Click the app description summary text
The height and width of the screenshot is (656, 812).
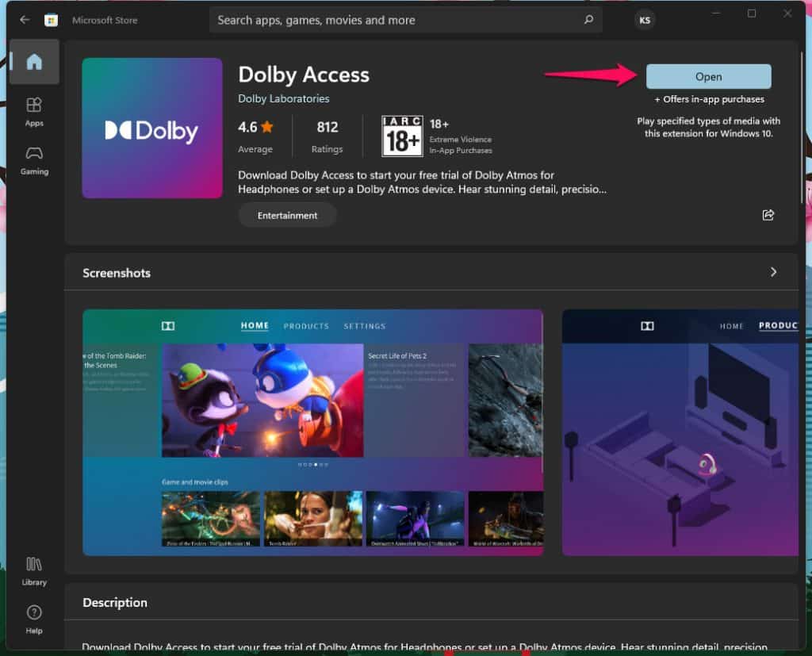422,182
